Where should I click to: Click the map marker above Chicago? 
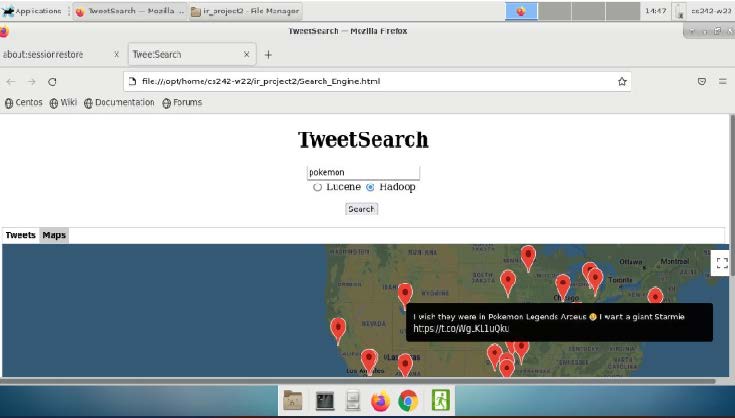[x=562, y=286]
